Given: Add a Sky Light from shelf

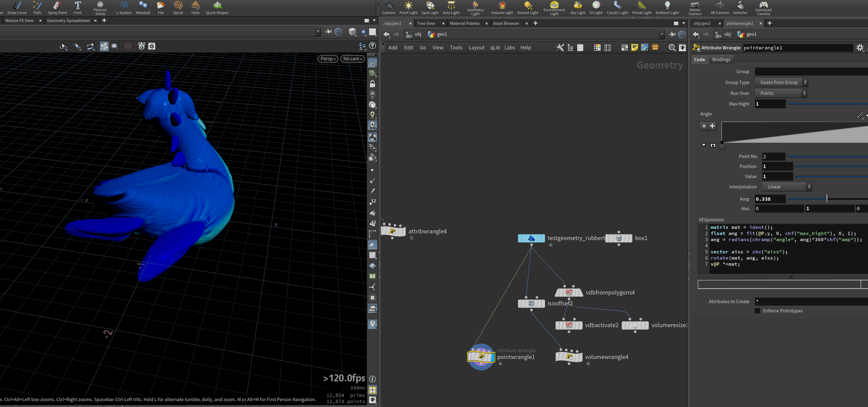Looking at the screenshot, I should tap(578, 8).
